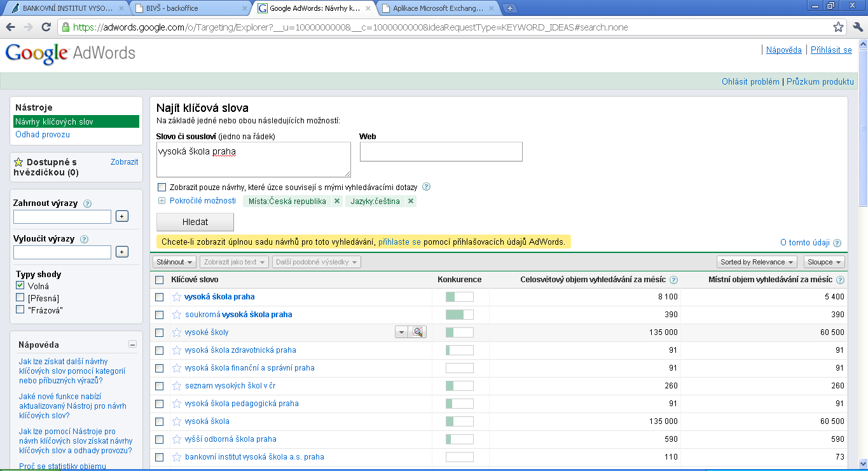Viewport: 868px width, 471px height.
Task: Open Zobrazit jako text dropdown
Action: pos(234,262)
